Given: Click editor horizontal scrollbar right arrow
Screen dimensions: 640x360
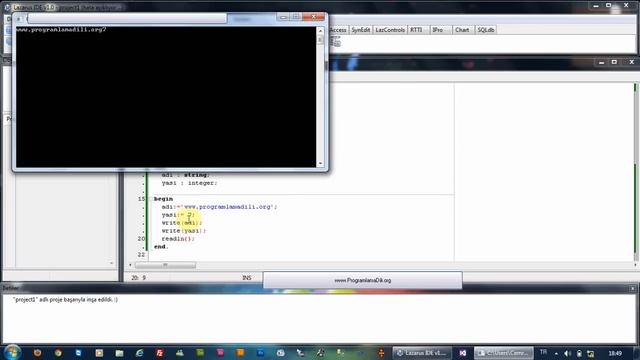Looking at the screenshot, I should click(x=635, y=265).
